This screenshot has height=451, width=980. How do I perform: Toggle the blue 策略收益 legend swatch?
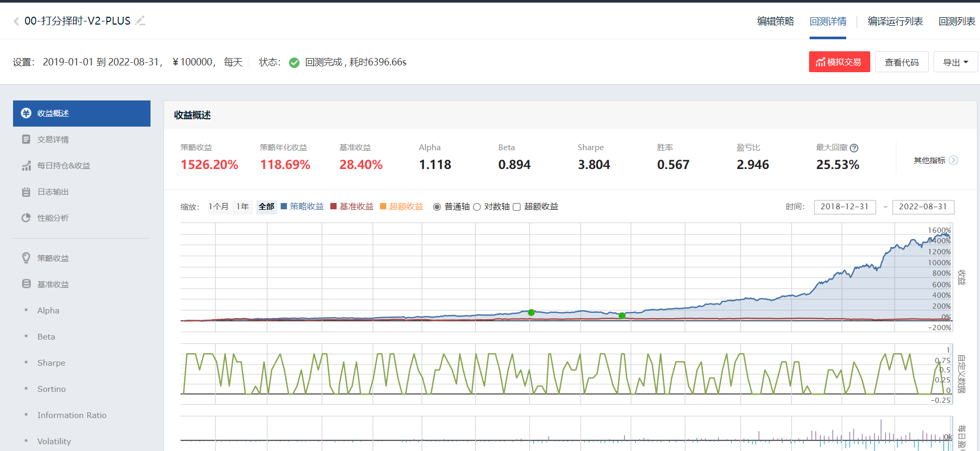(x=284, y=206)
